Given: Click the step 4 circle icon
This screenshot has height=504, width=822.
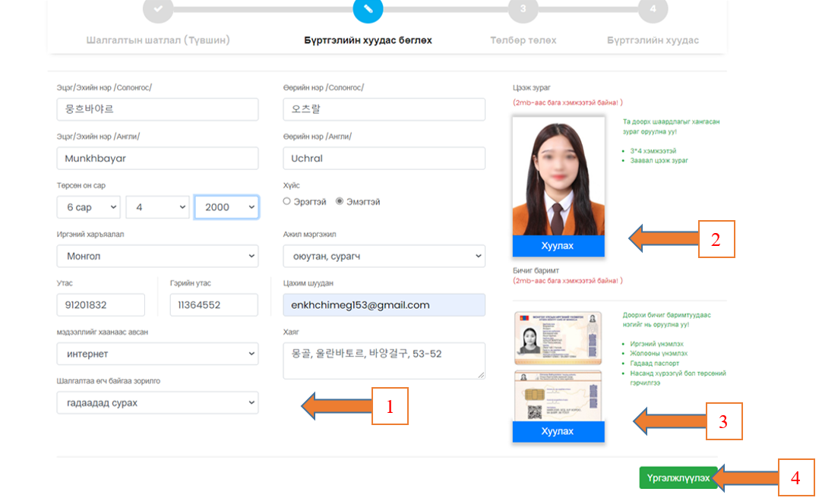Looking at the screenshot, I should (x=653, y=9).
